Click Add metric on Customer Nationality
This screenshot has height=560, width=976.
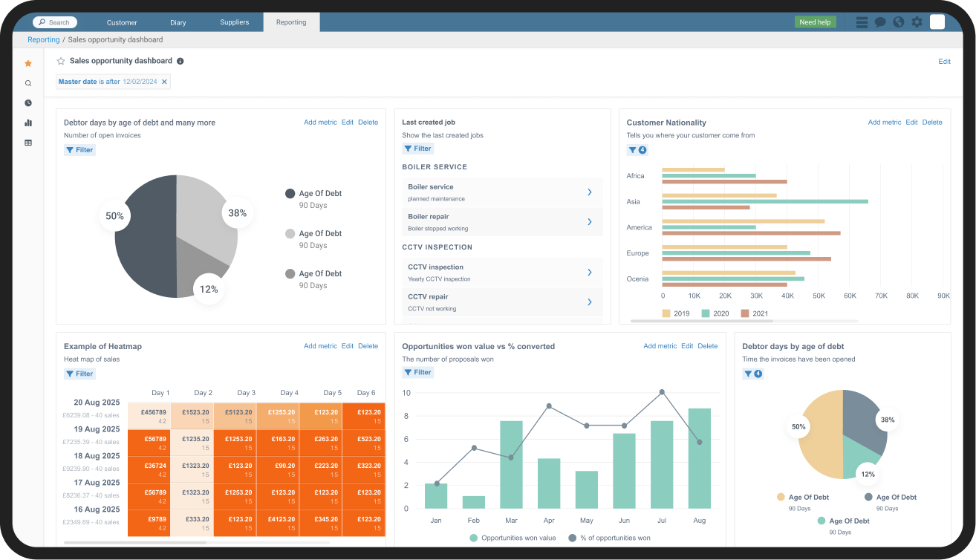coord(884,122)
